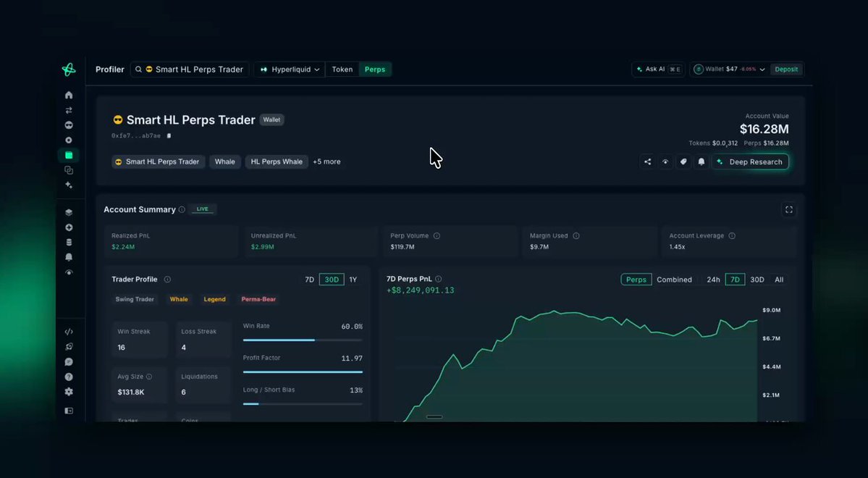Open the Home page from sidebar
Viewport: 868px width, 478px height.
point(69,96)
